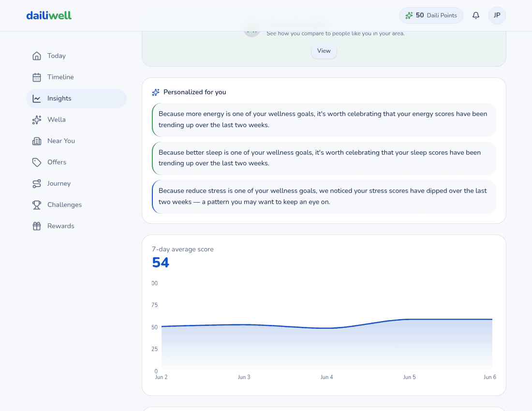Select the stress scores insight card
Image resolution: width=532 pixels, height=411 pixels.
pos(324,197)
